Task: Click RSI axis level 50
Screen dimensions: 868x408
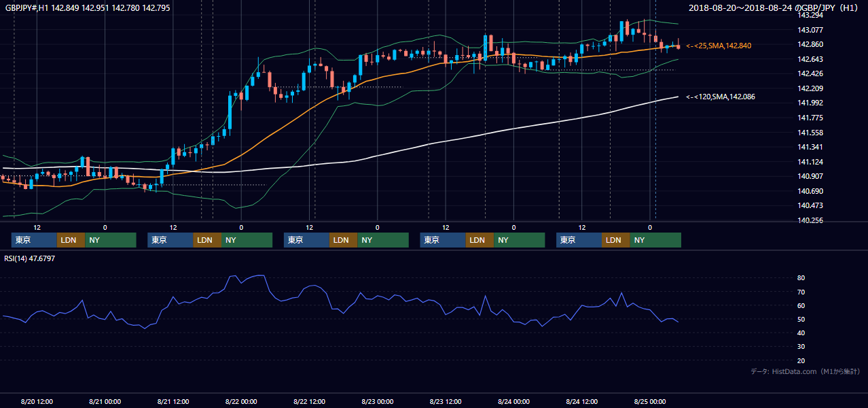Action: coord(801,319)
